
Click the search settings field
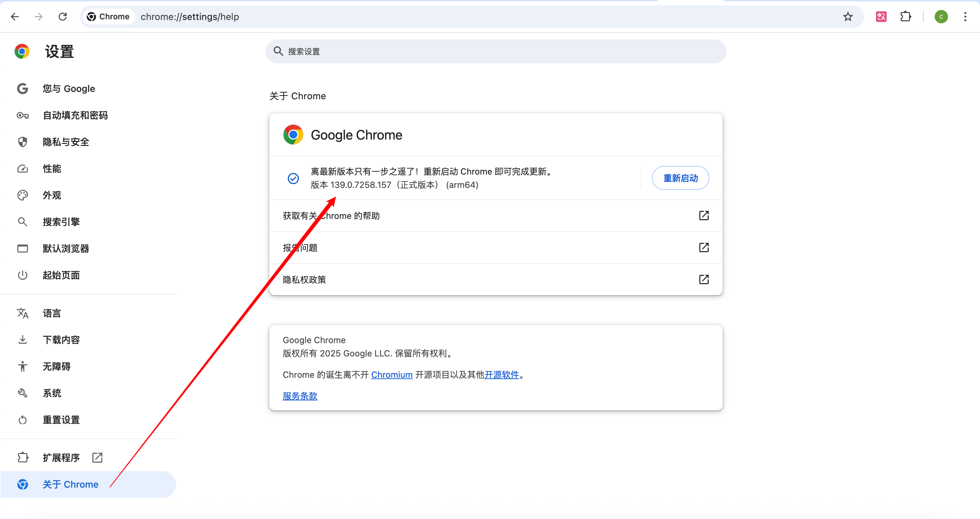tap(496, 51)
